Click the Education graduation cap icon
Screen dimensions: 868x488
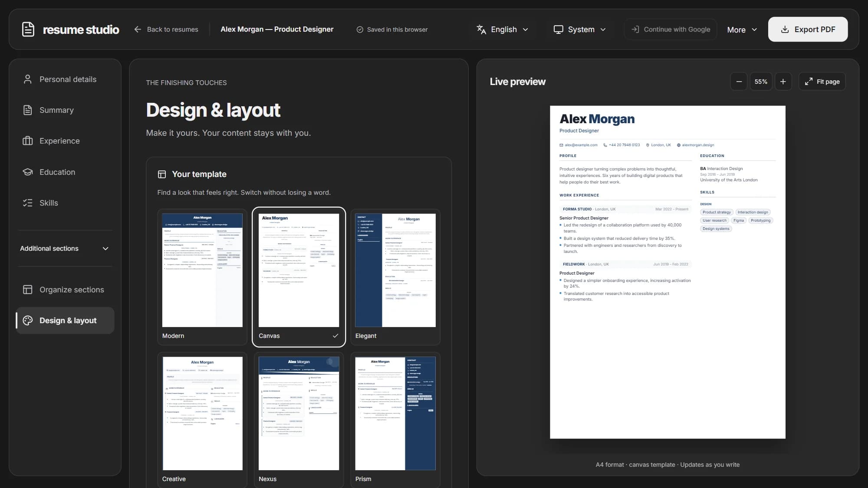(x=28, y=172)
